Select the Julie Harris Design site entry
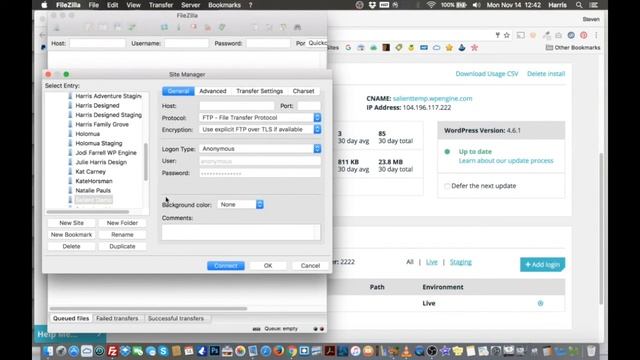This screenshot has height=360, width=640. click(101, 162)
